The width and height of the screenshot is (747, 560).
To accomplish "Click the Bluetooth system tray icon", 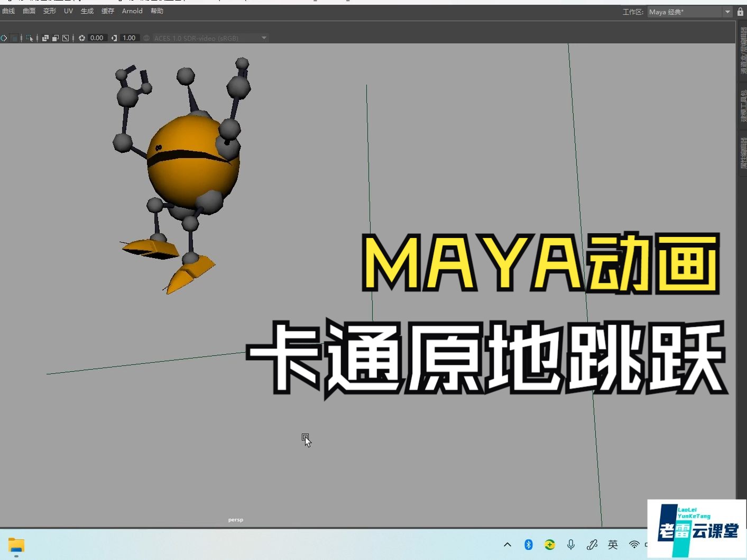I will [528, 545].
